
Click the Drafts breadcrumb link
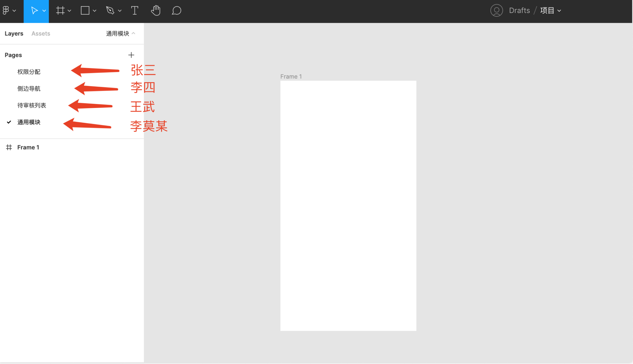tap(519, 11)
